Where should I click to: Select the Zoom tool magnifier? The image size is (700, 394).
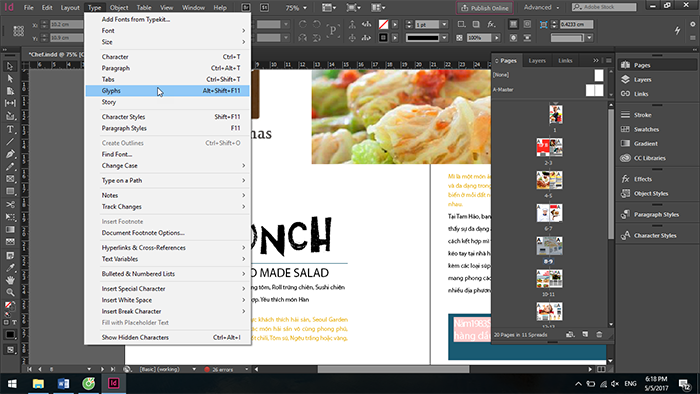point(10,293)
